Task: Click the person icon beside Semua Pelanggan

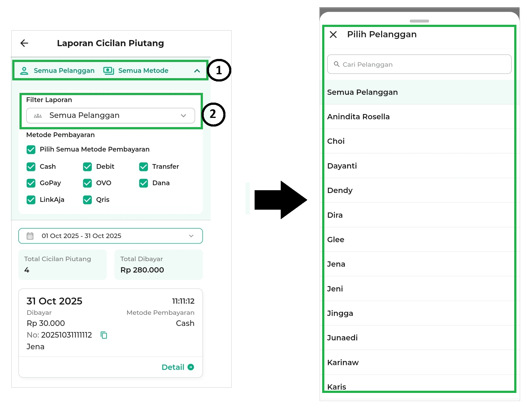Action: [x=24, y=71]
